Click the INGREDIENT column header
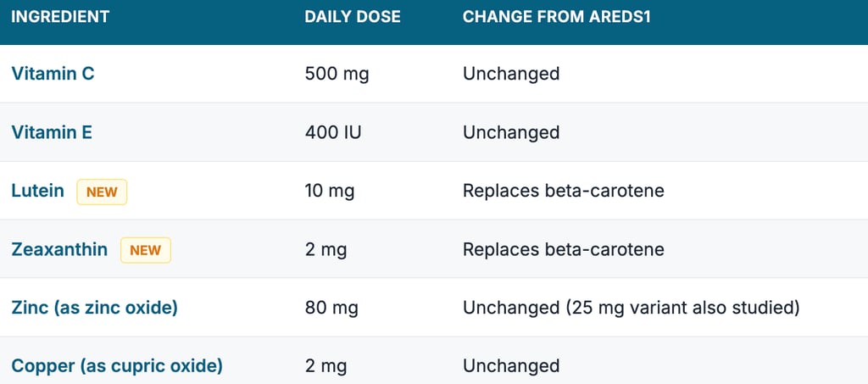Viewport: 868px width, 384px height. (x=60, y=16)
